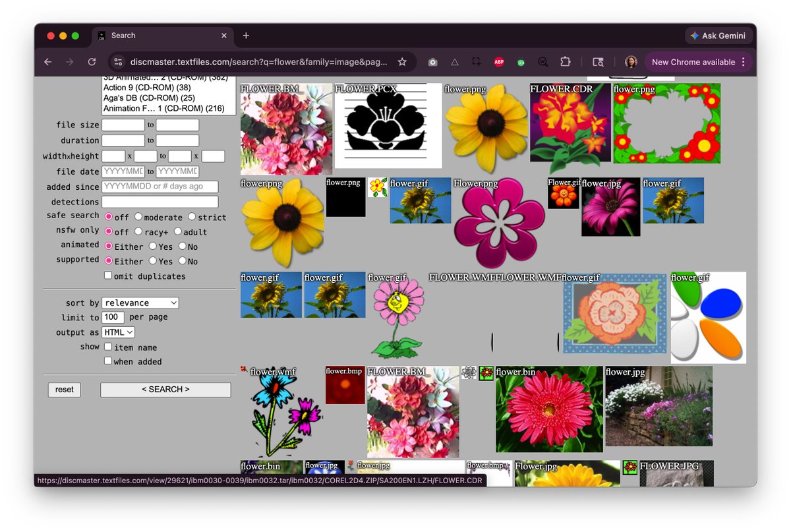This screenshot has width=791, height=532.
Task: Click the reset button
Action: pyautogui.click(x=65, y=390)
